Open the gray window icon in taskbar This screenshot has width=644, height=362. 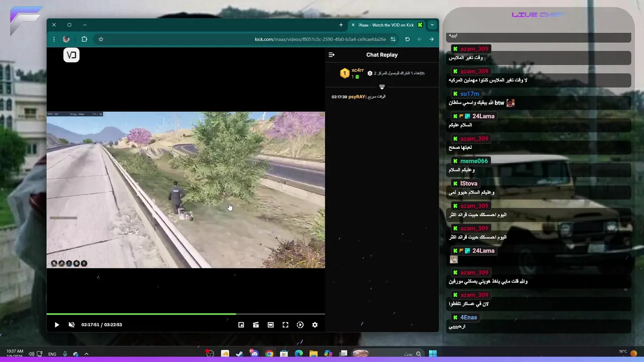pos(343,354)
